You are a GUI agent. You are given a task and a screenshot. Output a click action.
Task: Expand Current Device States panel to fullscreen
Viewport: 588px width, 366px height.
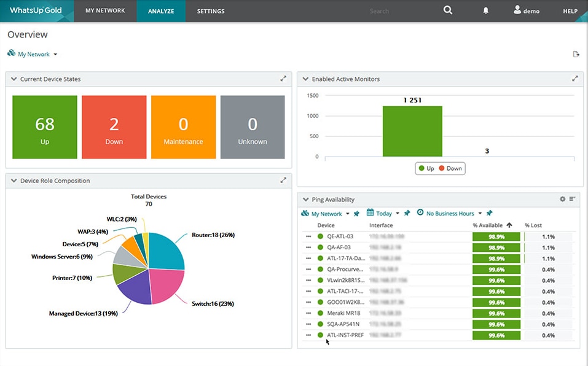tap(283, 79)
